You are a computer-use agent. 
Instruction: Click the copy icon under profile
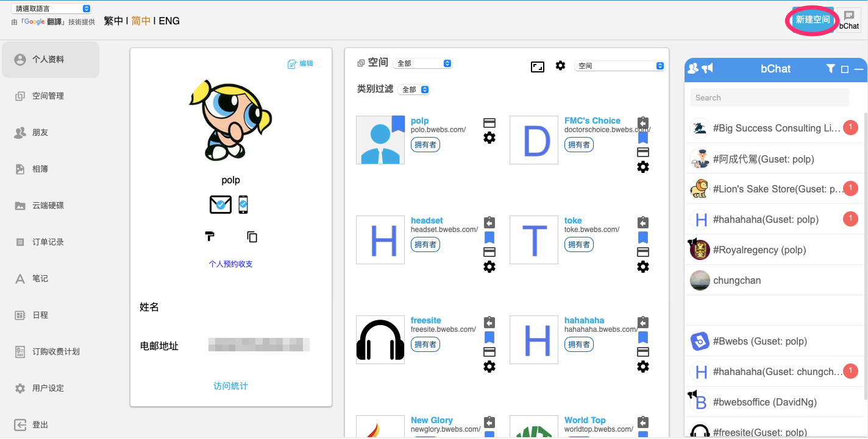[x=252, y=237]
